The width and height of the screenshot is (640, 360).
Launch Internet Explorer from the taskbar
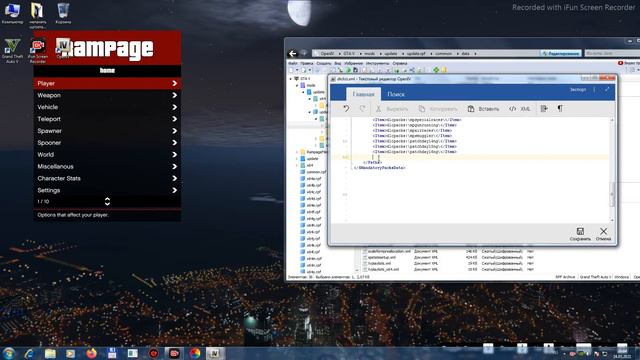click(29, 353)
